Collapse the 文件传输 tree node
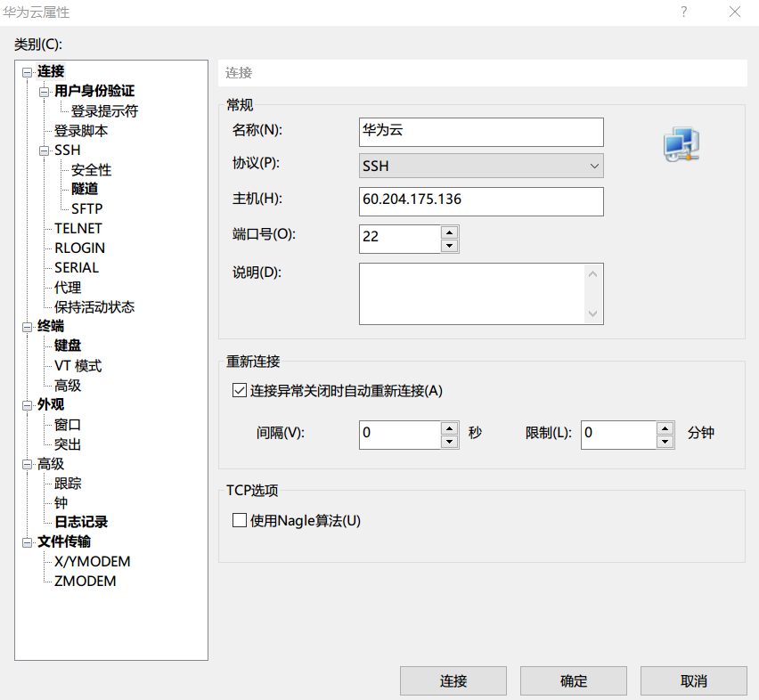Viewport: 759px width, 700px height. [27, 542]
